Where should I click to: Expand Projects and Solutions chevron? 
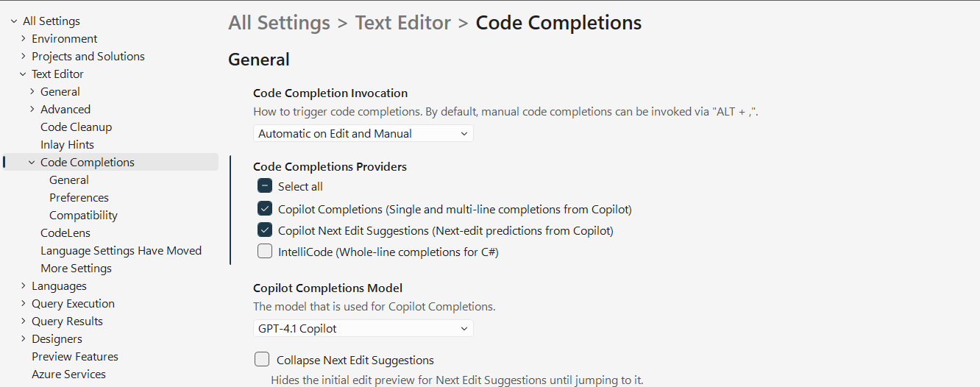tap(23, 57)
